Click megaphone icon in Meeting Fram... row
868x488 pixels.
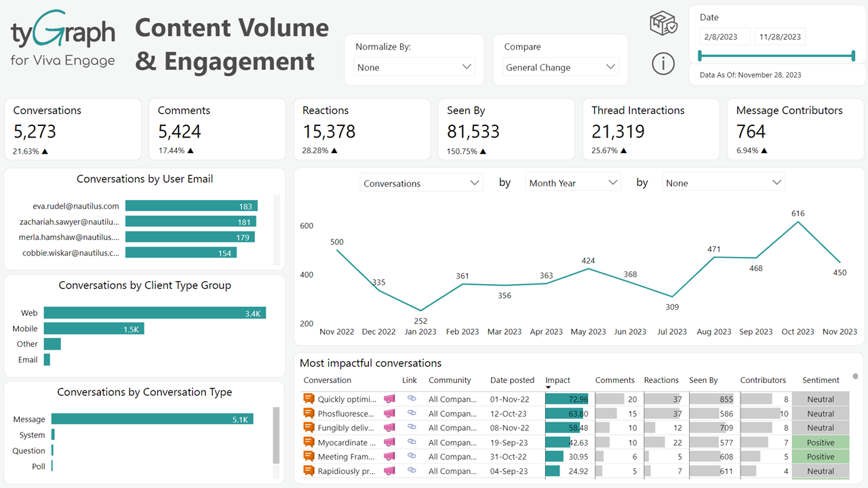[389, 457]
